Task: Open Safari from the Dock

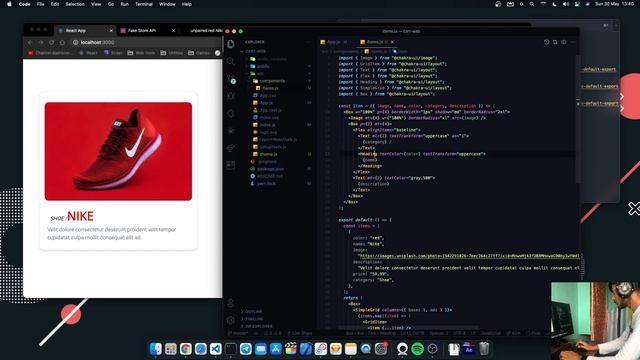Action: [201, 349]
